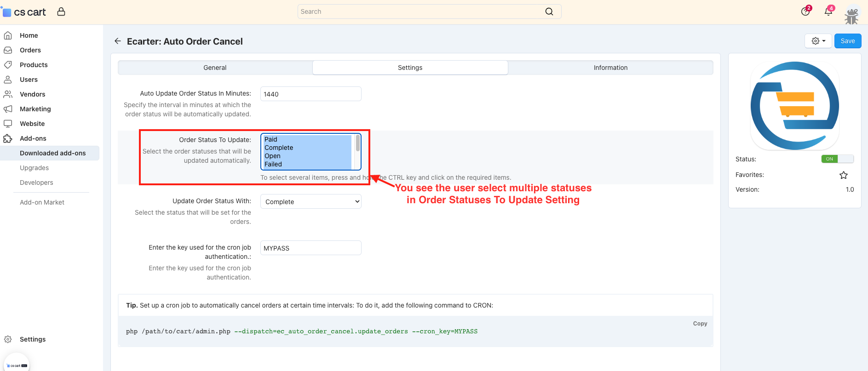Screen dimensions: 868x371
Task: Click the Orders inbox icon
Action: 8,50
